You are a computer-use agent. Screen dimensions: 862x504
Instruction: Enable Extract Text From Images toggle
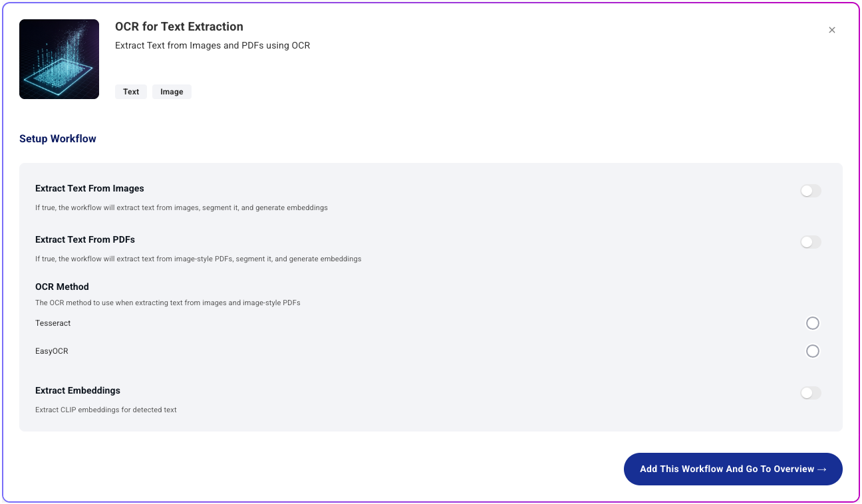coord(811,191)
